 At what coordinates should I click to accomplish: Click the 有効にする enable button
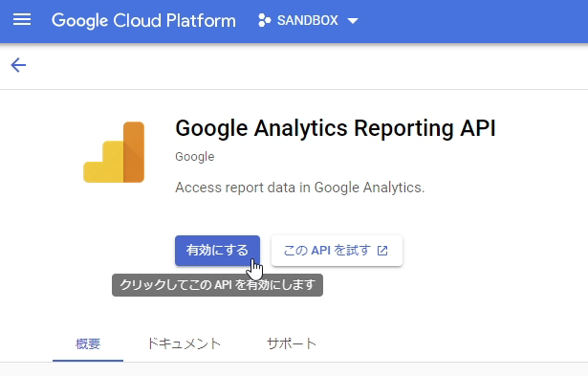[x=217, y=251]
